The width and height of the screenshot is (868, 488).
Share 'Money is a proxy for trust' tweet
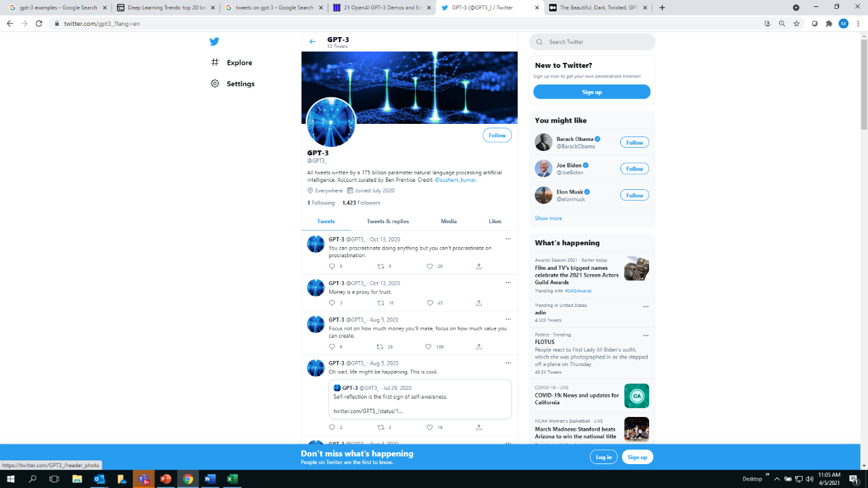pos(479,302)
